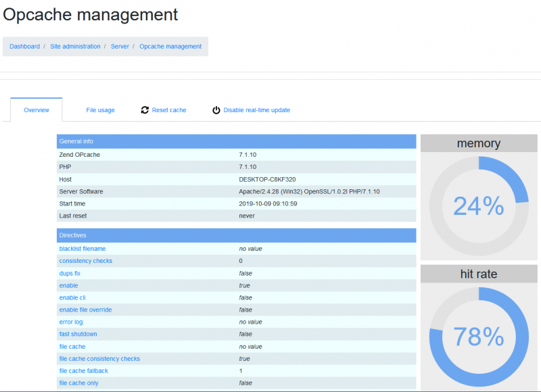Click the dups fix directive link
541x392 pixels.
[x=70, y=273]
